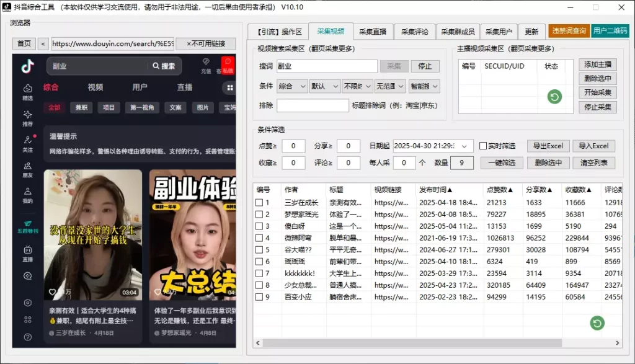
Task: Select the 兼职 filter chip
Action: (81, 107)
